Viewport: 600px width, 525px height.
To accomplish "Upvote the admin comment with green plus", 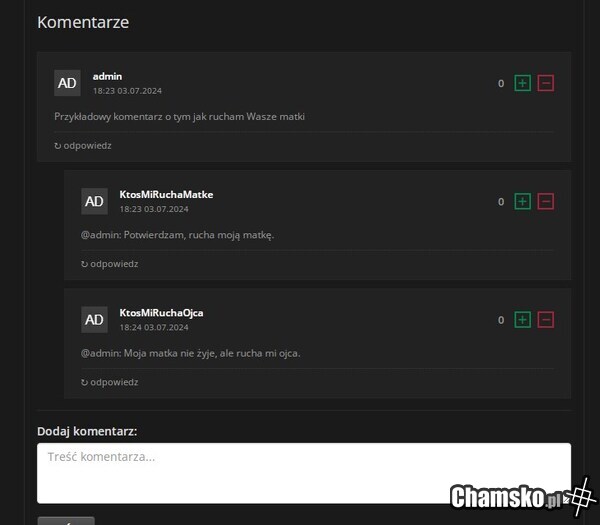I will tap(522, 83).
